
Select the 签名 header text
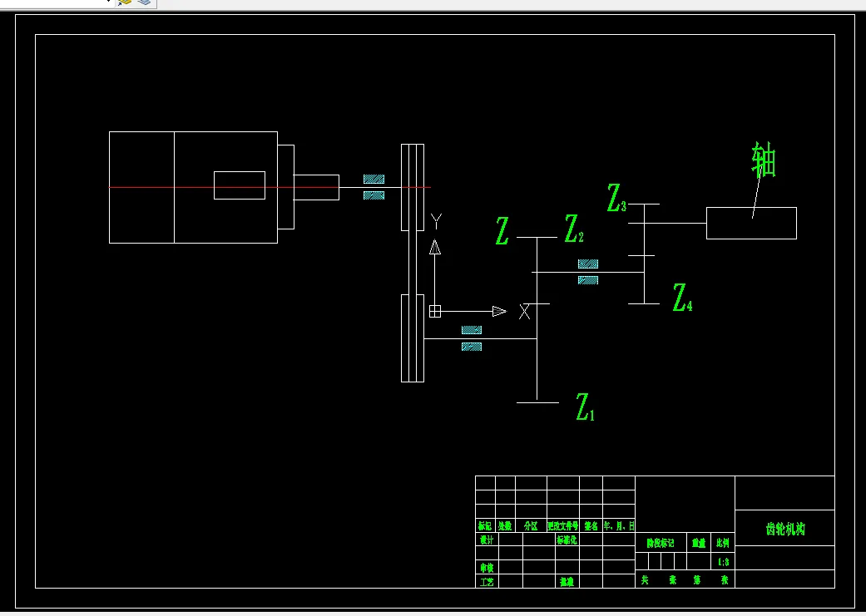point(591,526)
